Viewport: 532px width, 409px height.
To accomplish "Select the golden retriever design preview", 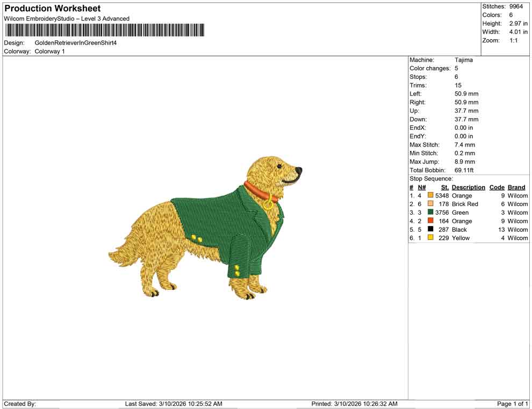I will pos(210,225).
